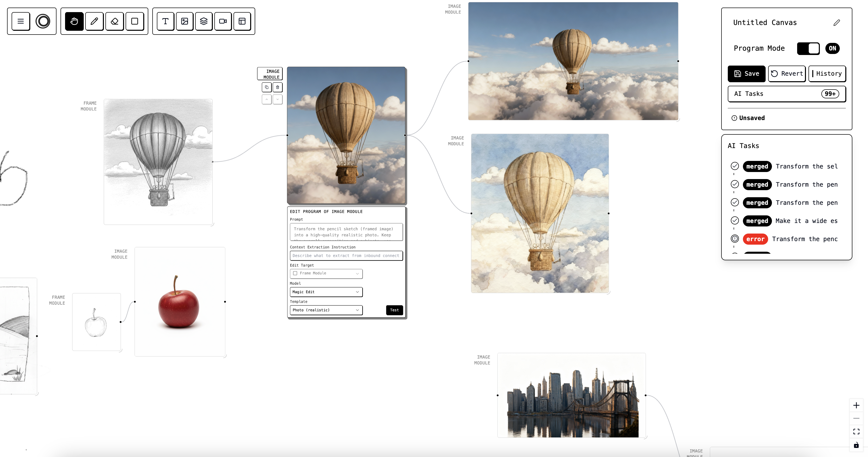
Task: Expand the Edit Target dropdown
Action: [357, 273]
